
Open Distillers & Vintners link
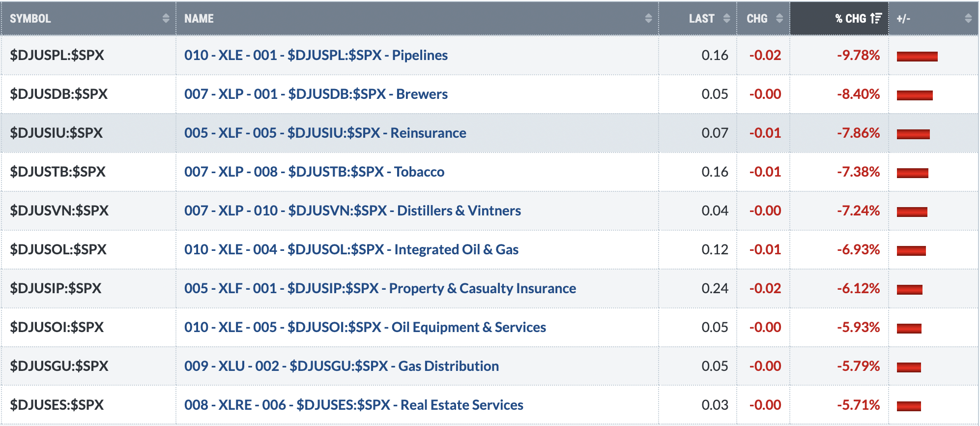[352, 211]
